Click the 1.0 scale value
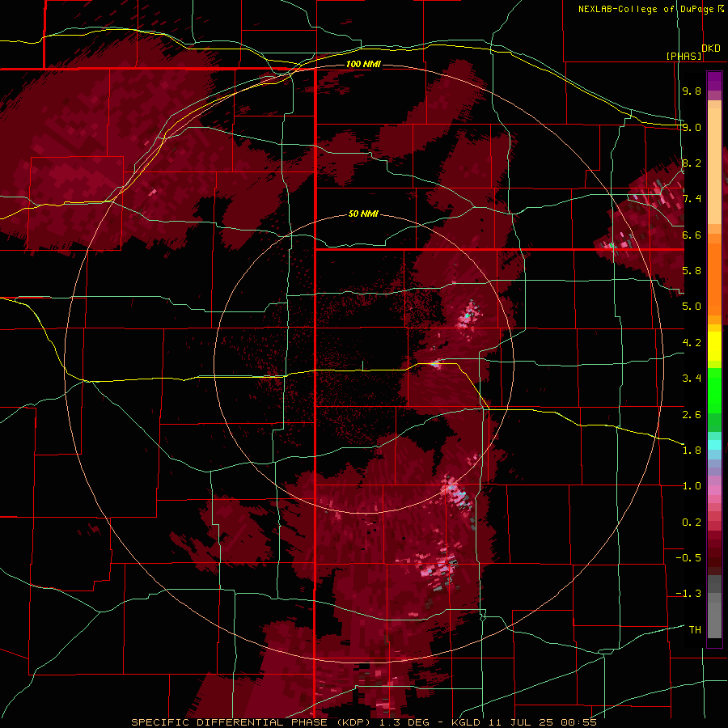 pyautogui.click(x=692, y=486)
